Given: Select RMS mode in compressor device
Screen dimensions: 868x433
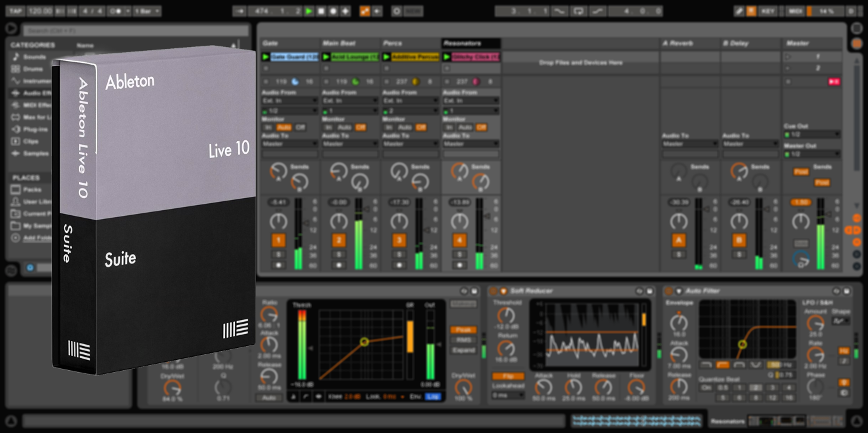Looking at the screenshot, I should point(463,340).
